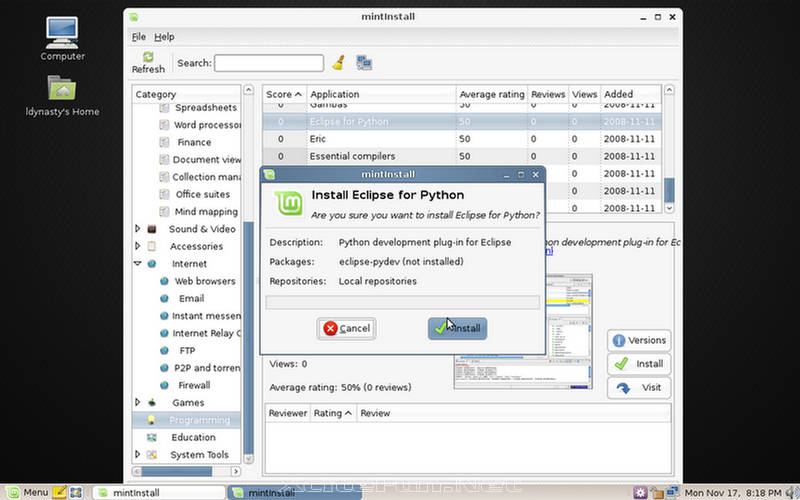Image resolution: width=800 pixels, height=500 pixels.
Task: Cancel the Eclipse for Python install dialog
Action: [x=346, y=329]
